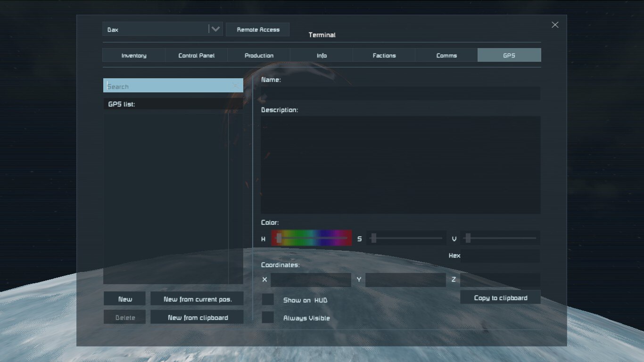Enable the Show on HUD checkbox
644x362 pixels.
point(268,300)
